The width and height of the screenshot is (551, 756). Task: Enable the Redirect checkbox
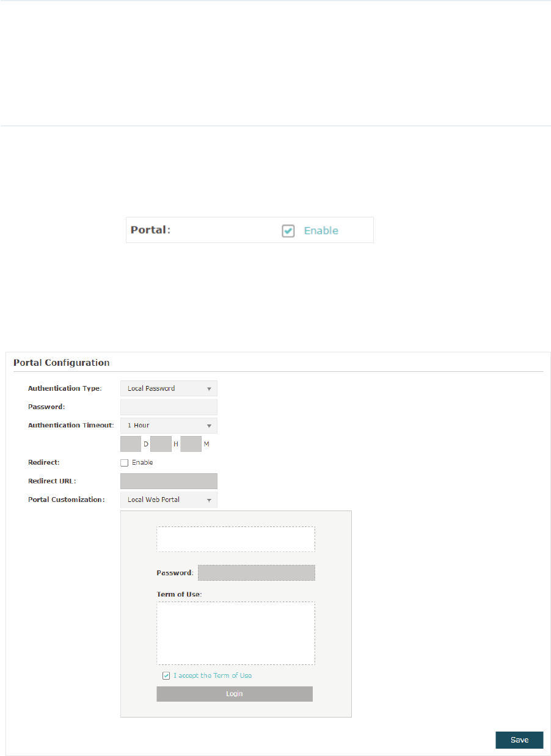(x=125, y=463)
